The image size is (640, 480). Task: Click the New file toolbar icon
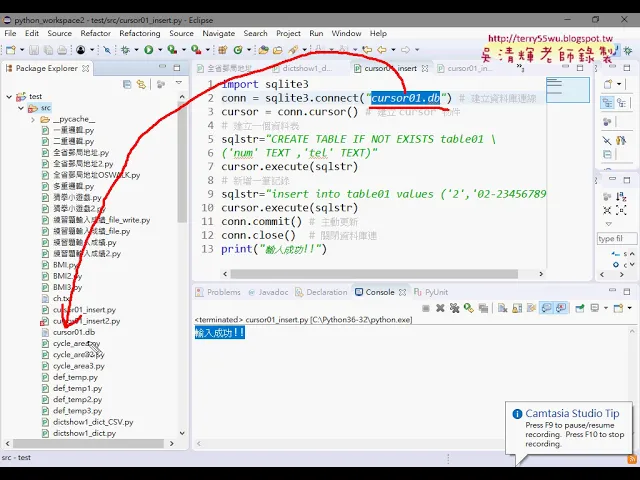(11, 50)
